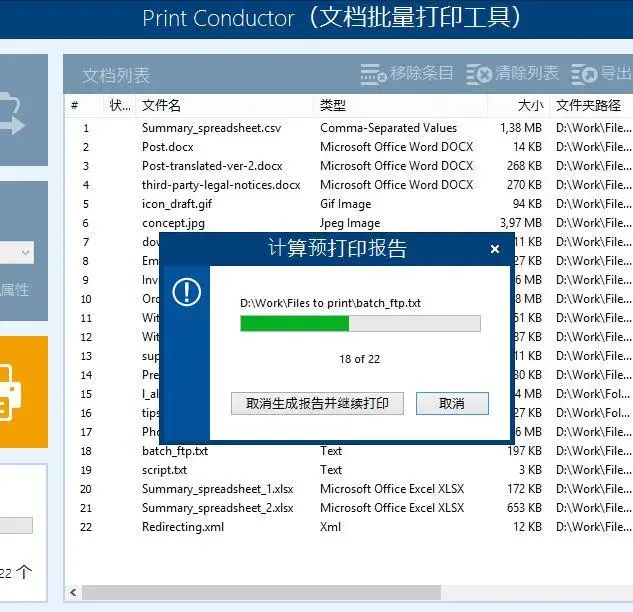This screenshot has width=633, height=612.
Task: Click the 1,38 MB size cell
Action: tap(521, 128)
